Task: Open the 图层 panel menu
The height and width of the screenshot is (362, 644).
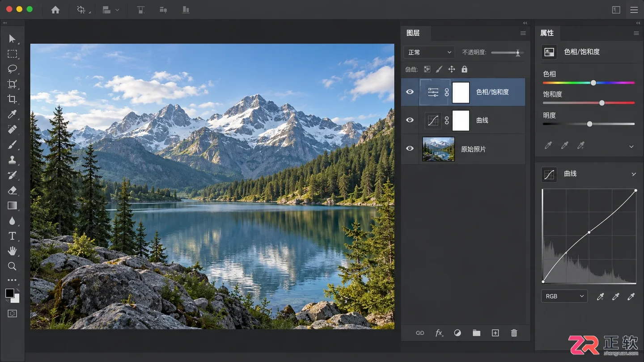Action: 523,34
